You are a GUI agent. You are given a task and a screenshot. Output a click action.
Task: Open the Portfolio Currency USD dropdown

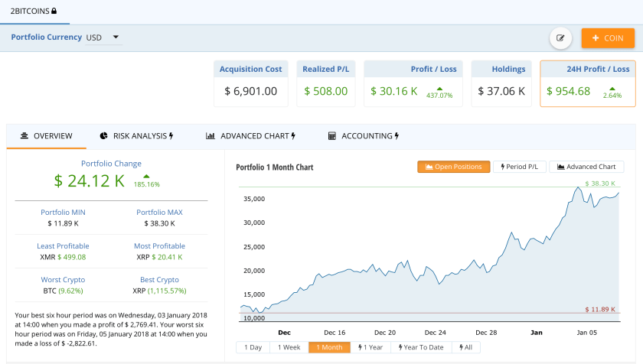point(104,37)
